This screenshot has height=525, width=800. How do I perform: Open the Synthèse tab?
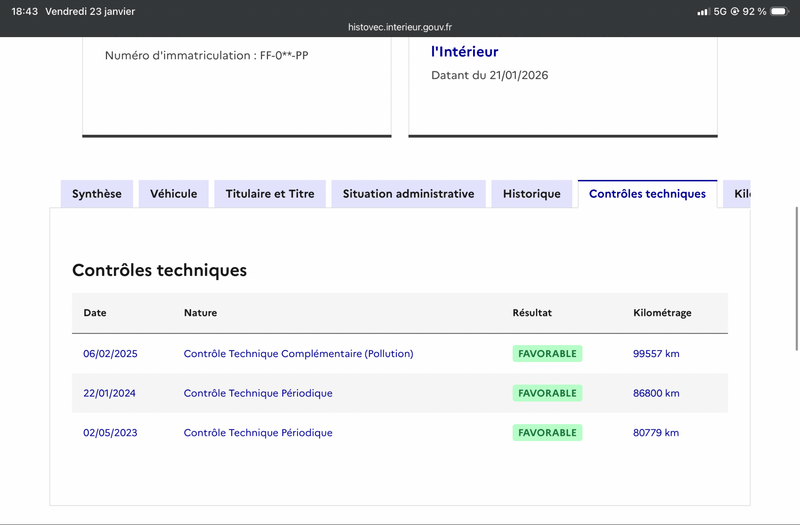coord(97,194)
